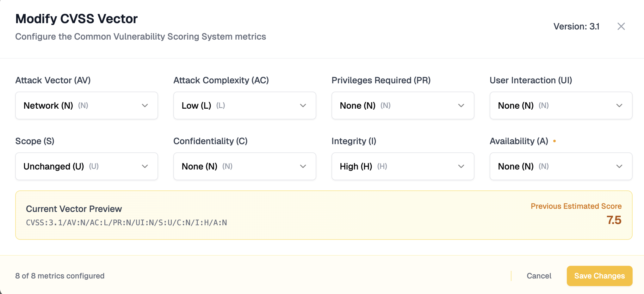Click the Cancel button
The image size is (644, 294).
click(539, 276)
